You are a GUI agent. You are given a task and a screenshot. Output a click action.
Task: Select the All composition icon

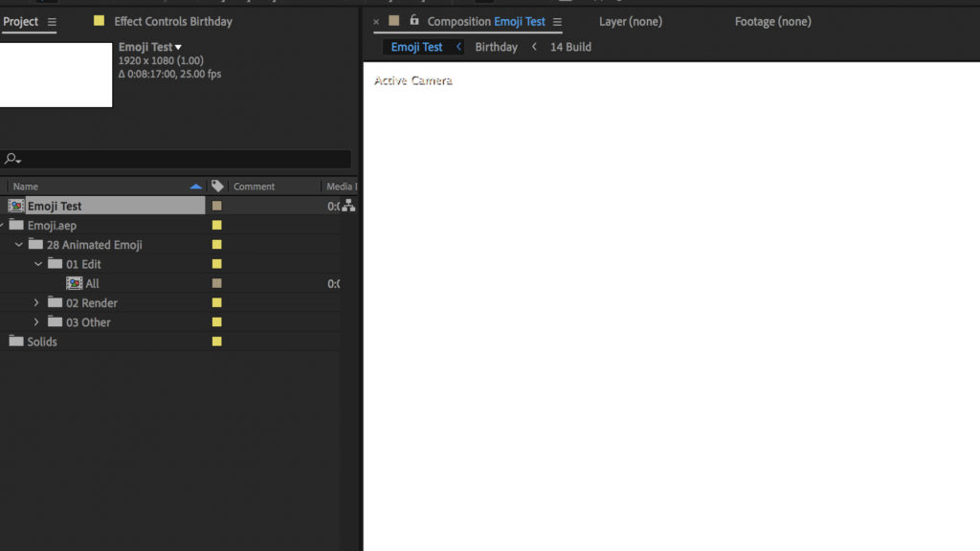(x=74, y=284)
